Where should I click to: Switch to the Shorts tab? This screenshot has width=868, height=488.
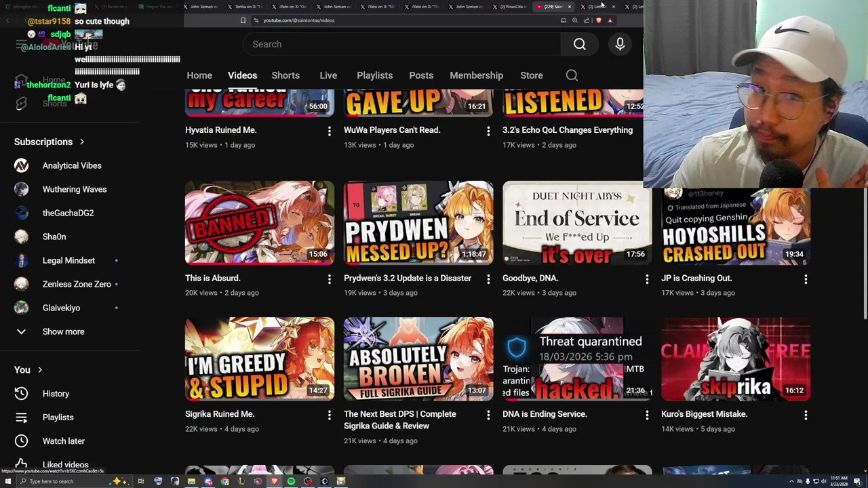pyautogui.click(x=285, y=75)
